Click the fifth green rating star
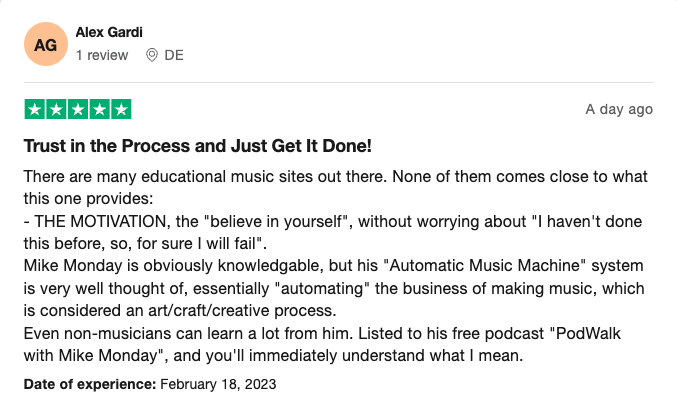This screenshot has height=404, width=677. click(121, 109)
